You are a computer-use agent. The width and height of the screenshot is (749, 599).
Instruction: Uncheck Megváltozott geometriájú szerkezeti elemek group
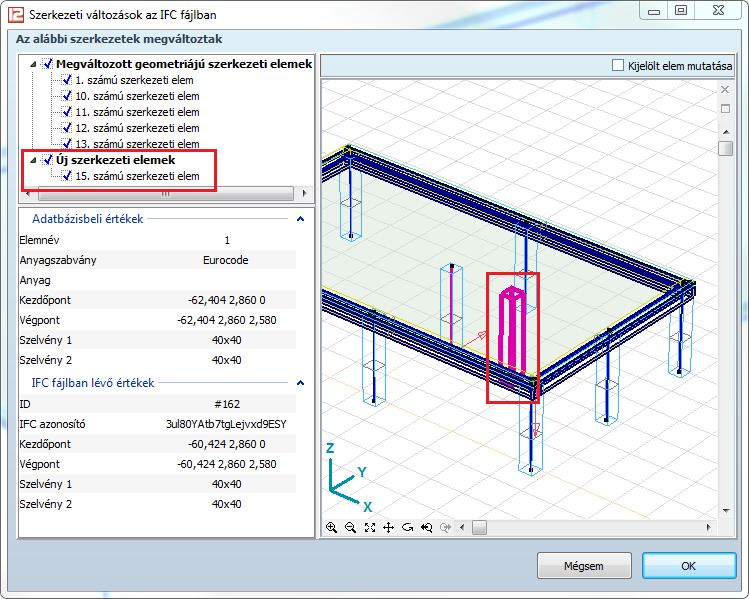48,64
